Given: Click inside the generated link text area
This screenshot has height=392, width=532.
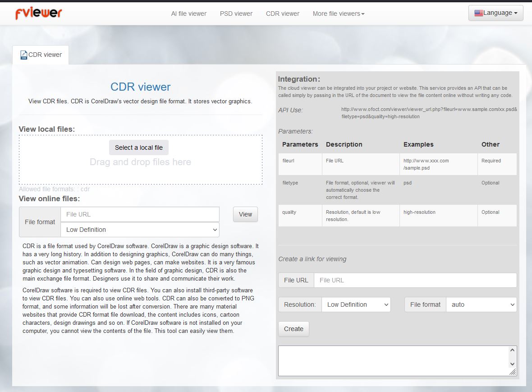Looking at the screenshot, I should click(x=394, y=361).
